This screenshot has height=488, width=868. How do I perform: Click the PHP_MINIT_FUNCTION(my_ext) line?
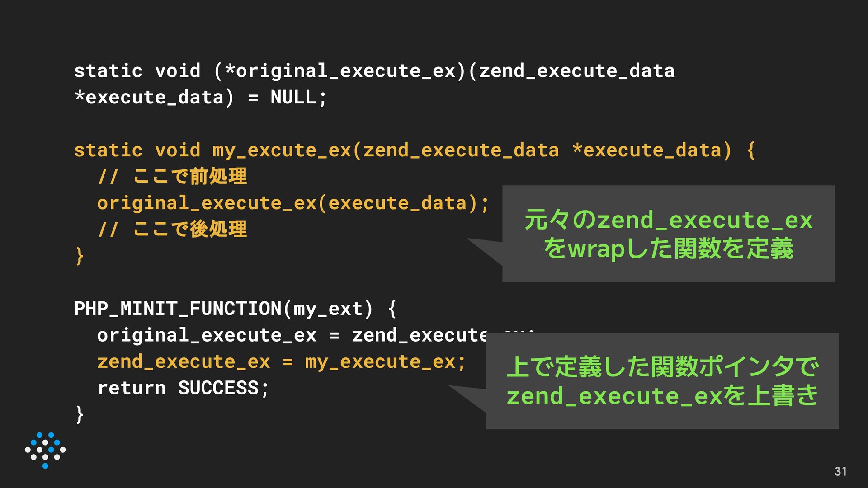point(235,309)
